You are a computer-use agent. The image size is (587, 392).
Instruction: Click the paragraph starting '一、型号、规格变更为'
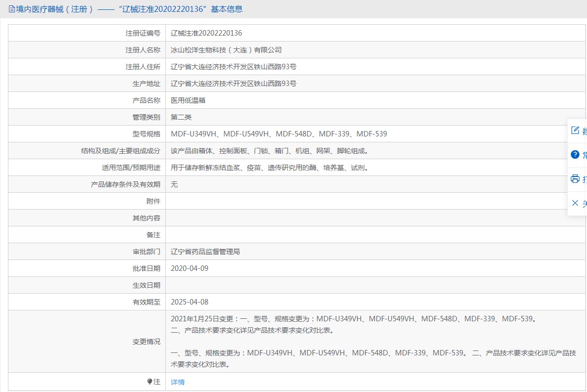coord(373,358)
